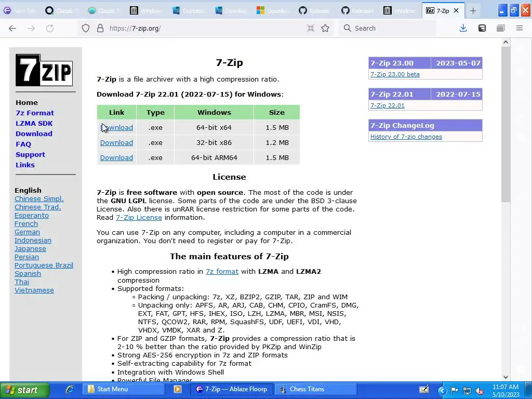
Task: Open the History of 7-zip changes link
Action: pos(406,137)
